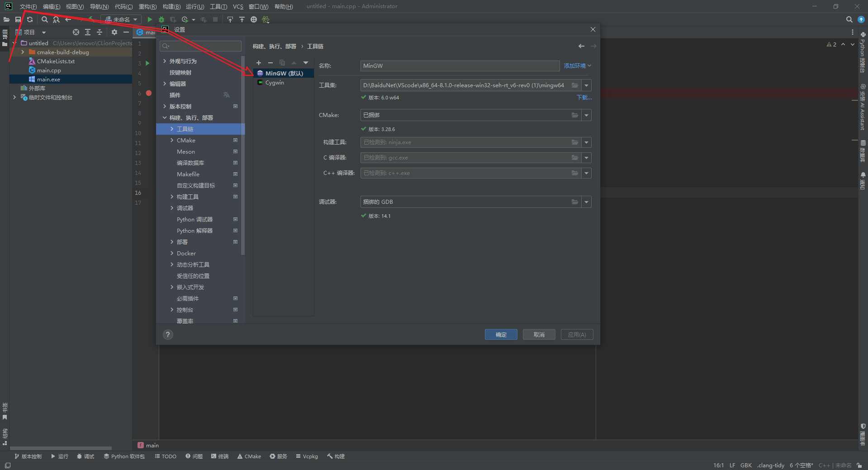Screen dimensions: 868x470
Task: Expand the 外观与行为 settings group
Action: pos(165,61)
